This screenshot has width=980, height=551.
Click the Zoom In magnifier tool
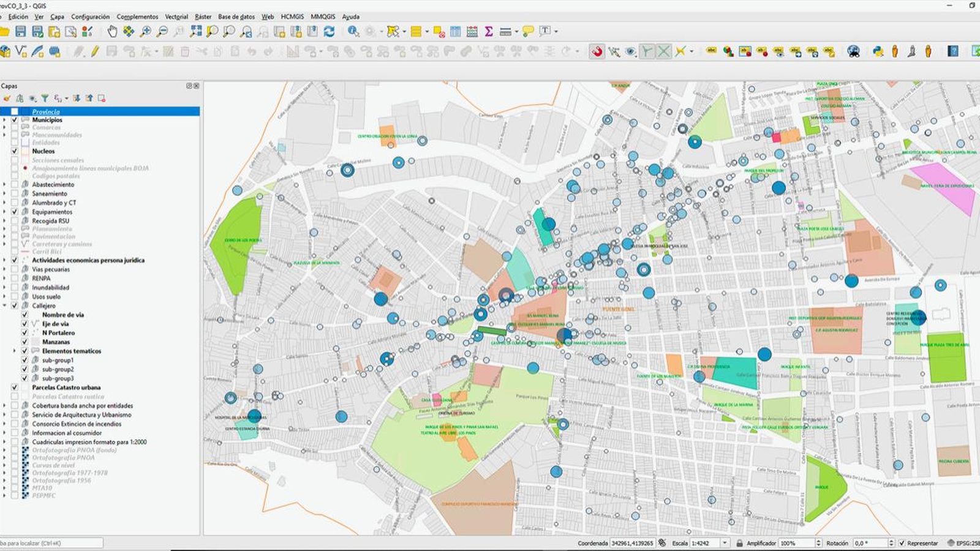145,31
